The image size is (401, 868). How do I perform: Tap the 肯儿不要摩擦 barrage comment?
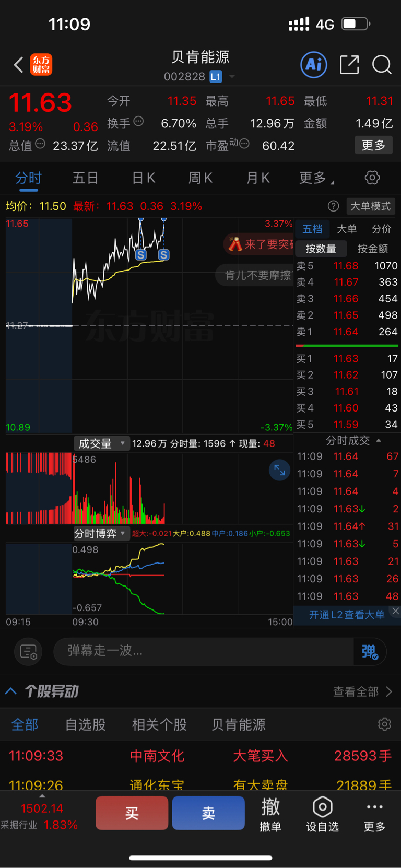[255, 275]
